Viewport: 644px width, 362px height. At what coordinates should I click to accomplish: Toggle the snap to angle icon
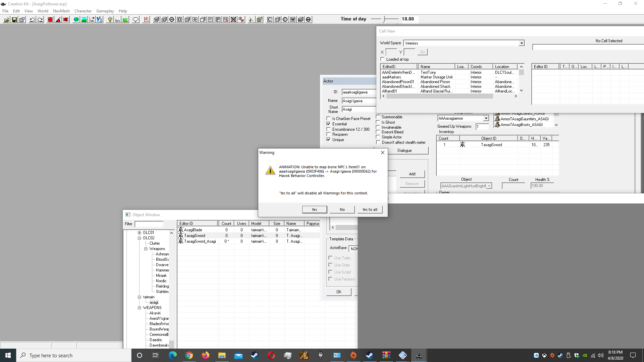[x=58, y=19]
